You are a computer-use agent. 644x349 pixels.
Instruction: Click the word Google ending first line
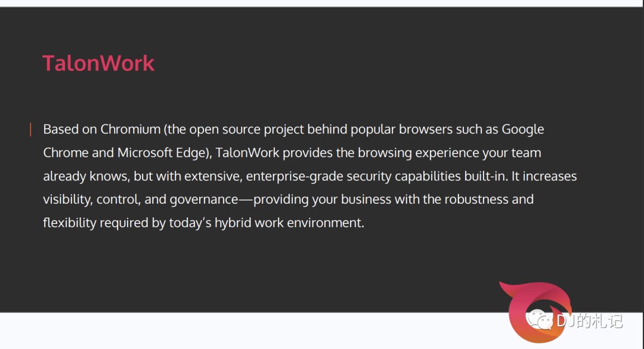pyautogui.click(x=523, y=130)
